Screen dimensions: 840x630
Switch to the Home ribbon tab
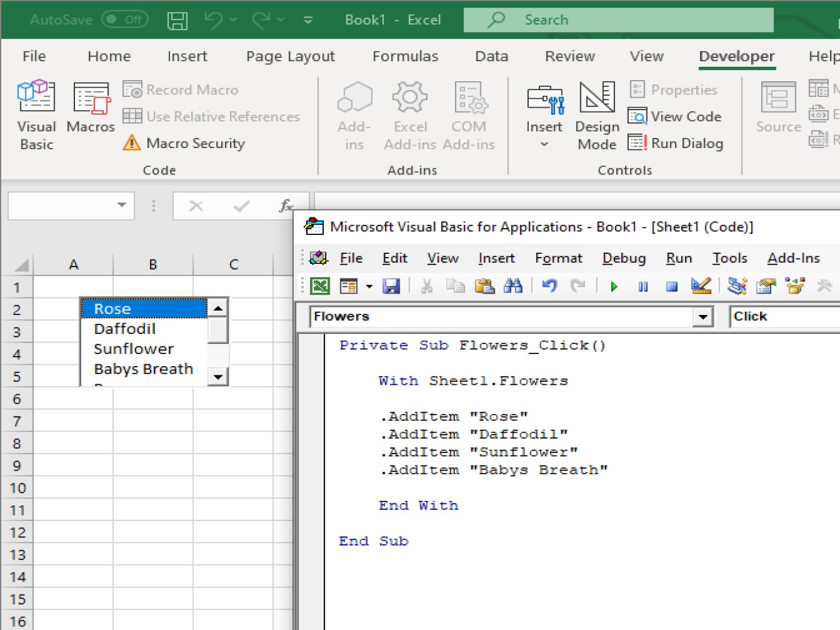coord(109,56)
